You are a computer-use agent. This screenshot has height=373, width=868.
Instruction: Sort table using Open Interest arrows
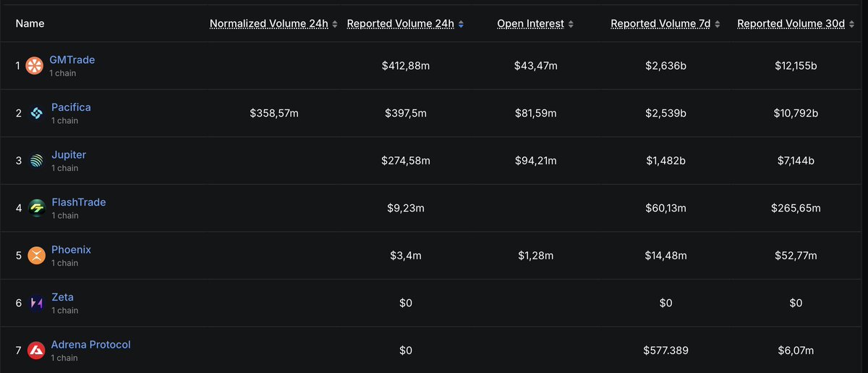coord(571,24)
